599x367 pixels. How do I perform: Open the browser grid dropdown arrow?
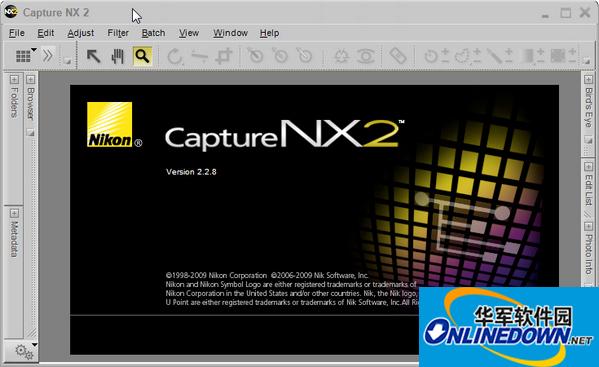(x=34, y=50)
